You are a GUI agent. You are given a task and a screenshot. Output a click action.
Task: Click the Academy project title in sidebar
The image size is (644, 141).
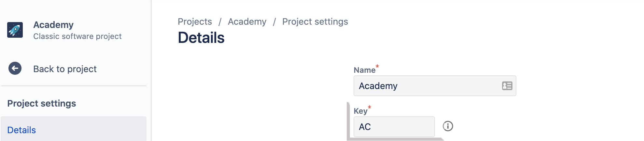[53, 25]
